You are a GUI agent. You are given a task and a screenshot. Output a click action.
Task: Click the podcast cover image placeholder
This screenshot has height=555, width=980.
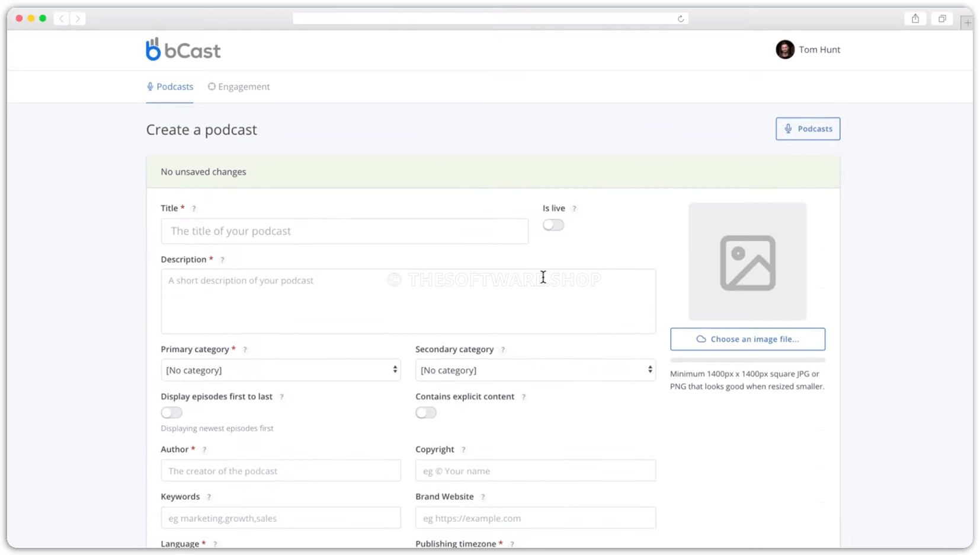[747, 262]
